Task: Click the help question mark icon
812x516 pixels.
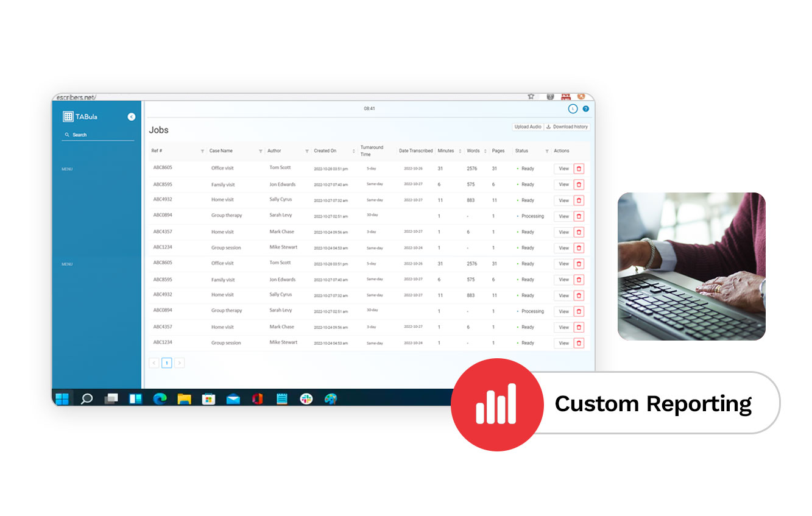Action: (585, 108)
